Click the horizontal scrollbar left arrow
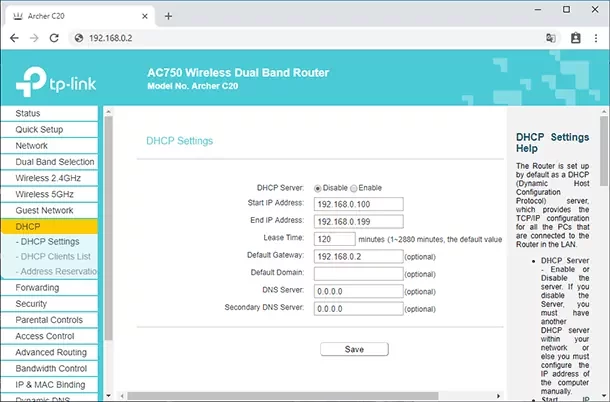Viewport: 610px width, 402px height. (x=122, y=396)
